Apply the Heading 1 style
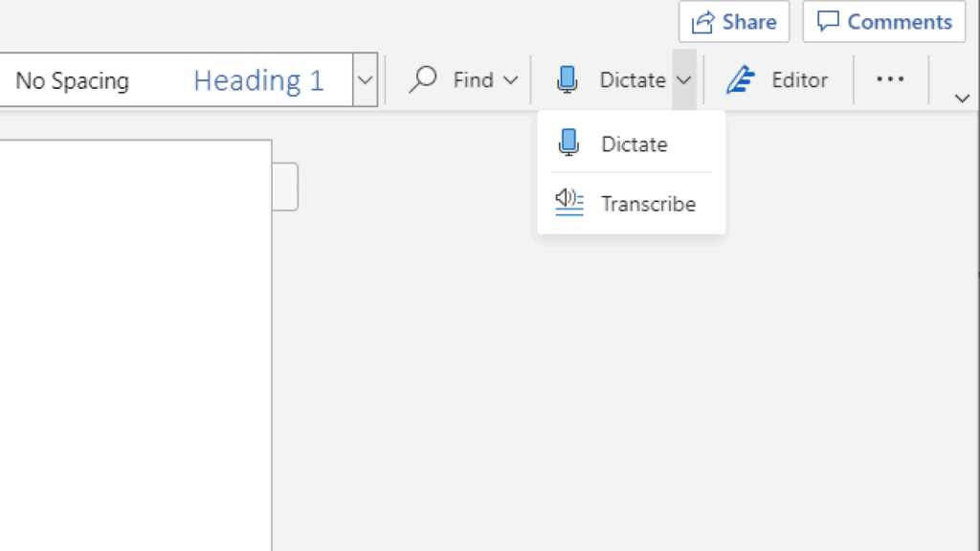This screenshot has width=980, height=551. coord(257,80)
